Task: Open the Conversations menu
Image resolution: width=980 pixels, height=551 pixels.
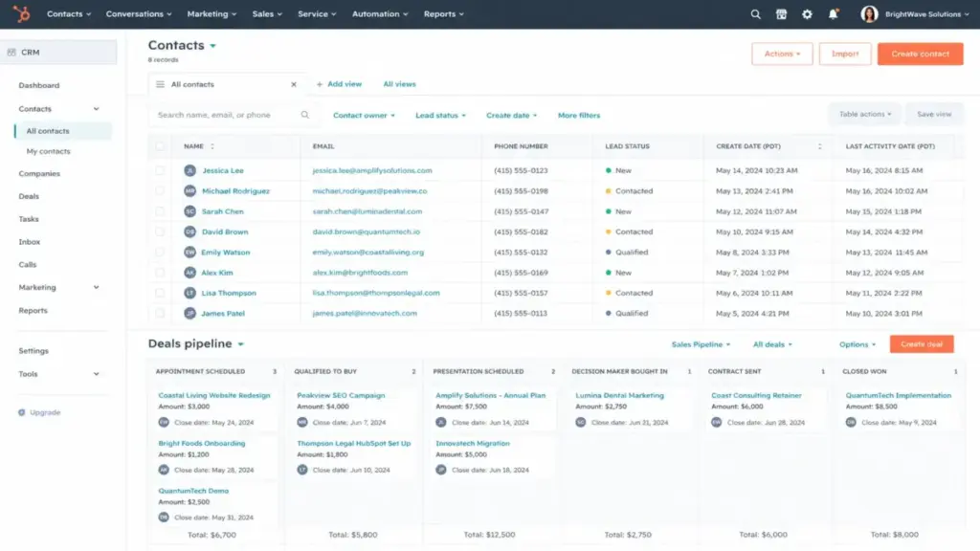Action: [139, 13]
